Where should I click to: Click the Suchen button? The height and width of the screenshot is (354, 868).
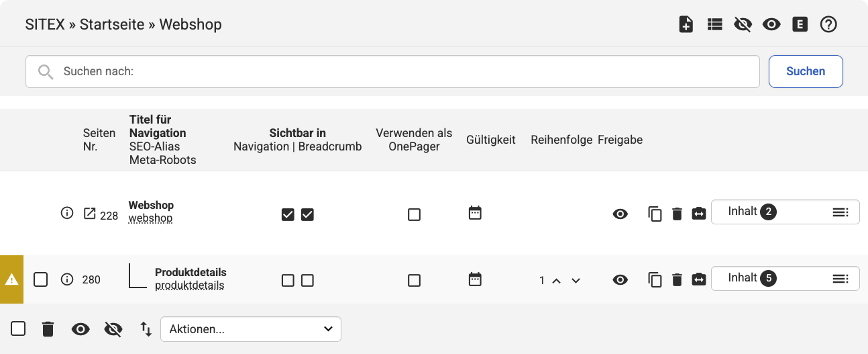[x=806, y=71]
